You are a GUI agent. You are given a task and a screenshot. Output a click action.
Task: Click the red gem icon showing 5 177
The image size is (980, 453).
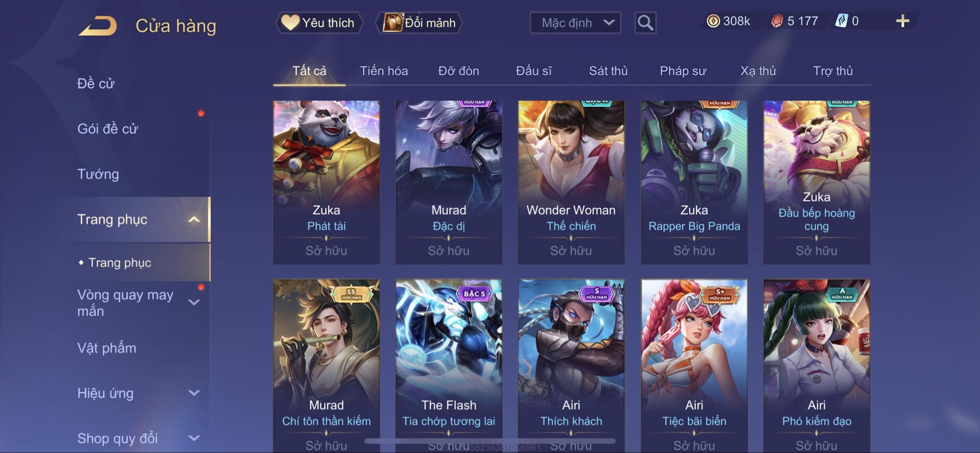pyautogui.click(x=777, y=21)
